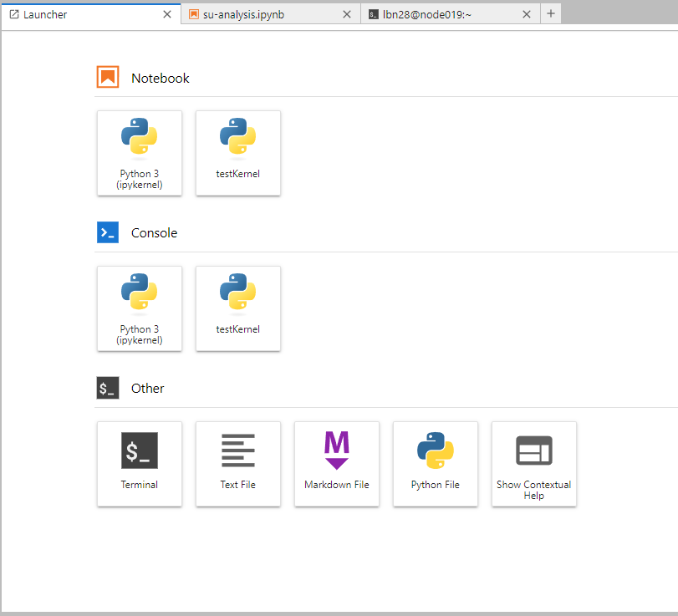The width and height of the screenshot is (678, 616).
Task: Click the Console section heading
Action: (x=155, y=233)
